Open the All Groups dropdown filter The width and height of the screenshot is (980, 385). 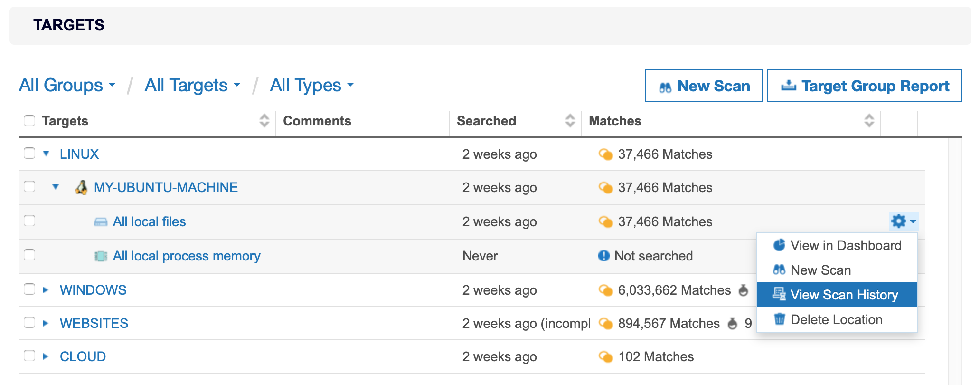[67, 86]
